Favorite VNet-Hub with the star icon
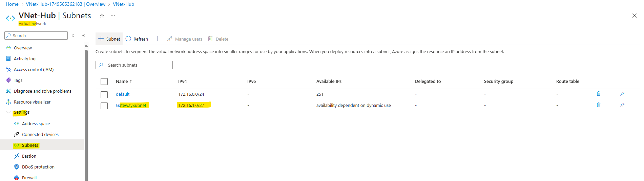 pos(102,16)
